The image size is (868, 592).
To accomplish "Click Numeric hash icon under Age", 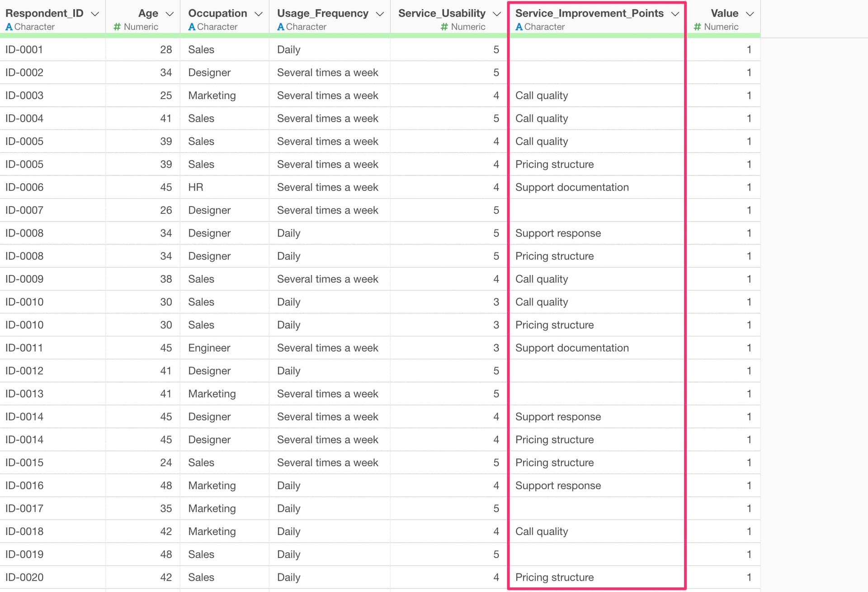I will point(117,27).
